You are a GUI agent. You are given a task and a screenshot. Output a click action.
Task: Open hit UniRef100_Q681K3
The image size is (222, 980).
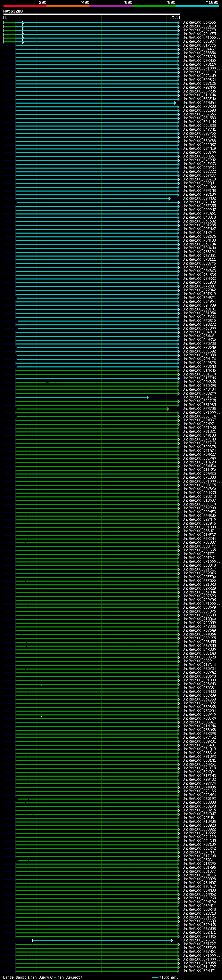pos(199,26)
